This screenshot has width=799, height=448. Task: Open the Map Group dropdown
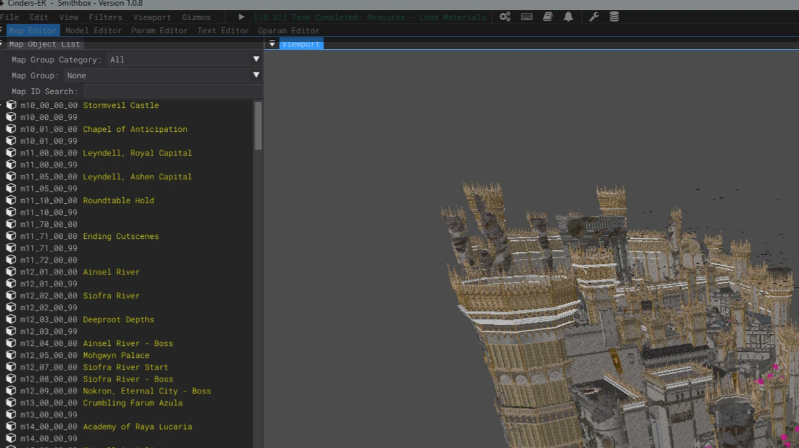point(162,75)
